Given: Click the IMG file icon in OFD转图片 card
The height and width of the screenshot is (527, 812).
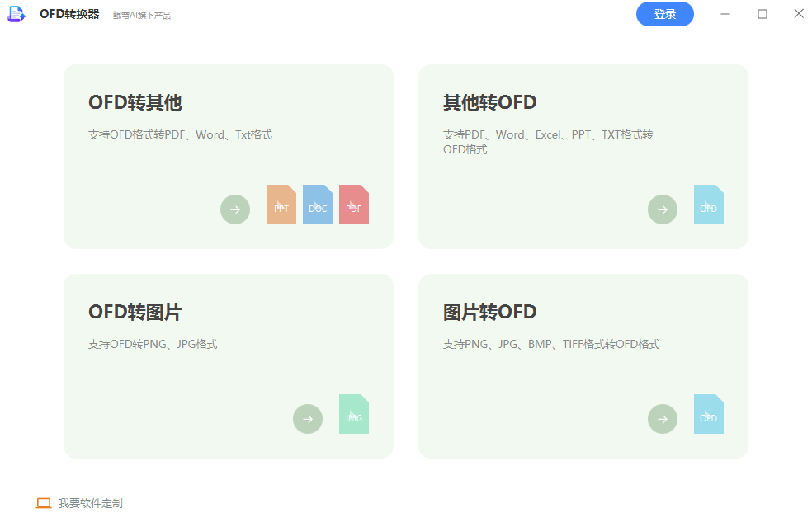Looking at the screenshot, I should tap(354, 414).
